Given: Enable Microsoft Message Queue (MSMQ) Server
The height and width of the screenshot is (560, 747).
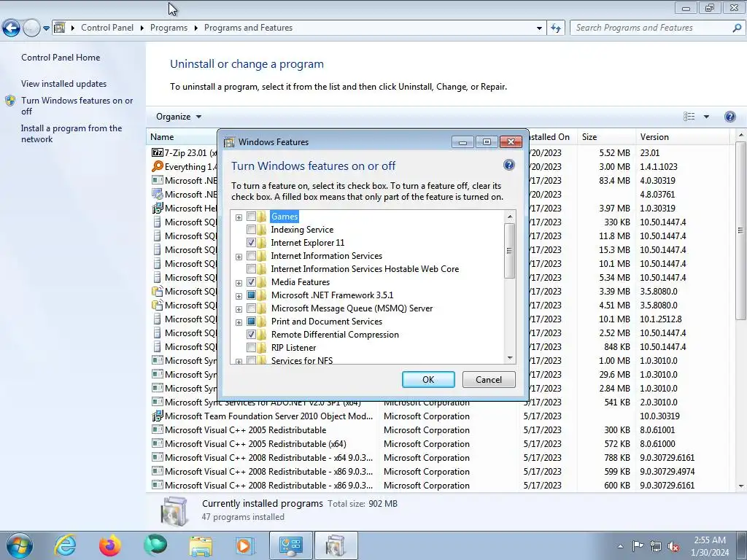Looking at the screenshot, I should click(251, 308).
